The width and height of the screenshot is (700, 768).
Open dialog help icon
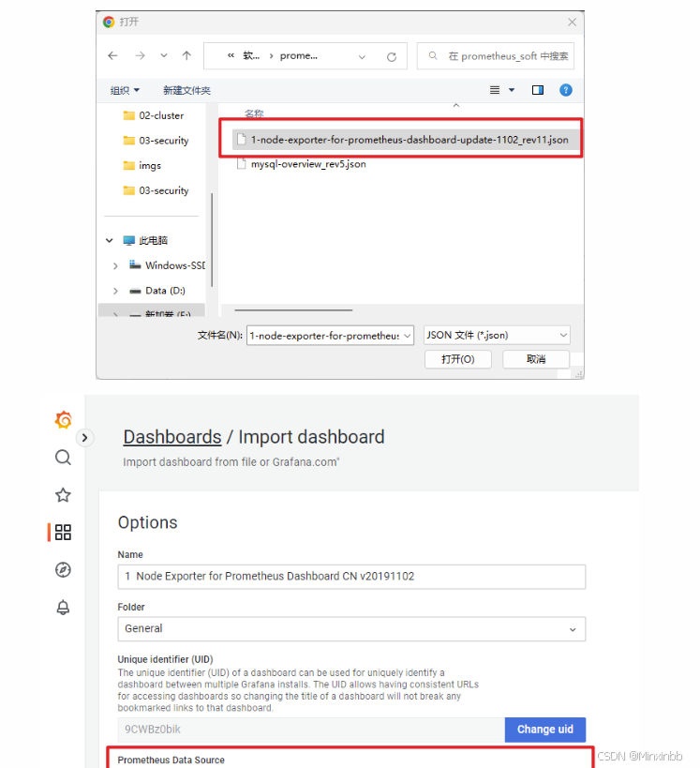coord(566,90)
